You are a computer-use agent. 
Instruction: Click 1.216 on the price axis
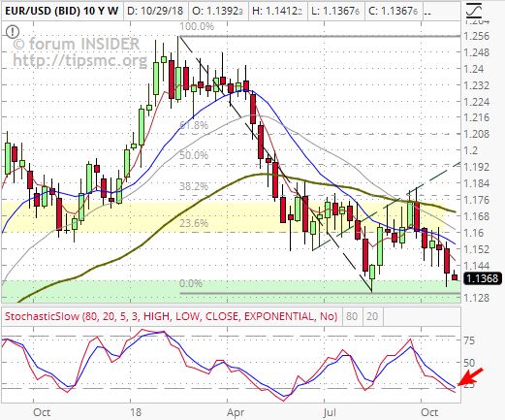(x=476, y=117)
